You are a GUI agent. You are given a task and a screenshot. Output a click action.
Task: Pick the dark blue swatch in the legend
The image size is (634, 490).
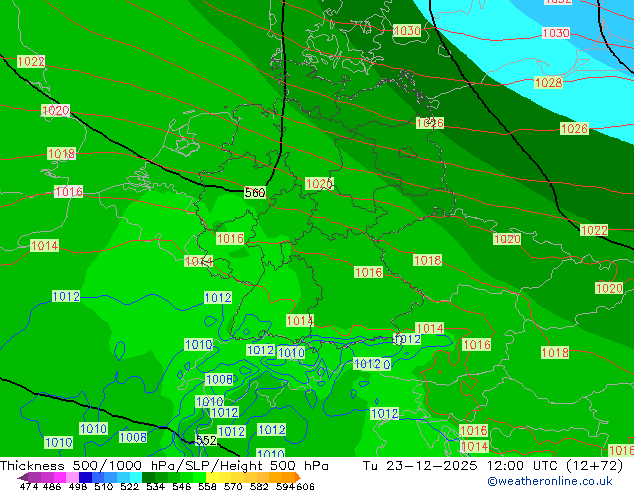click(85, 477)
